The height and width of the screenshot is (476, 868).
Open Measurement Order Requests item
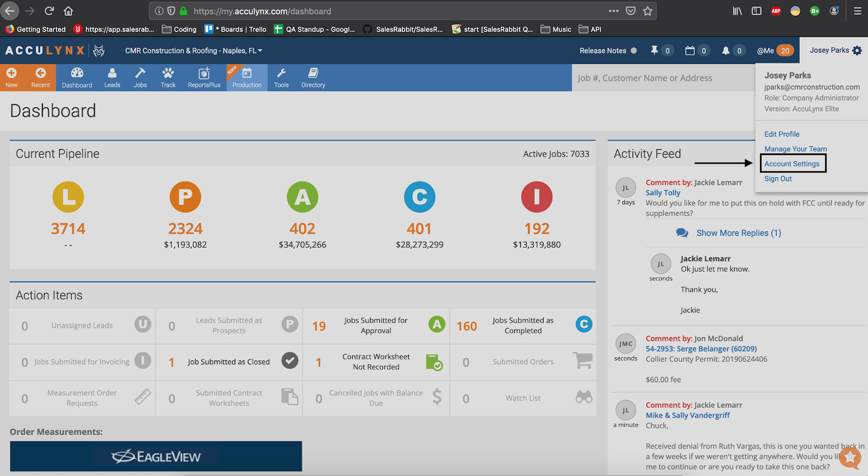[x=82, y=398]
